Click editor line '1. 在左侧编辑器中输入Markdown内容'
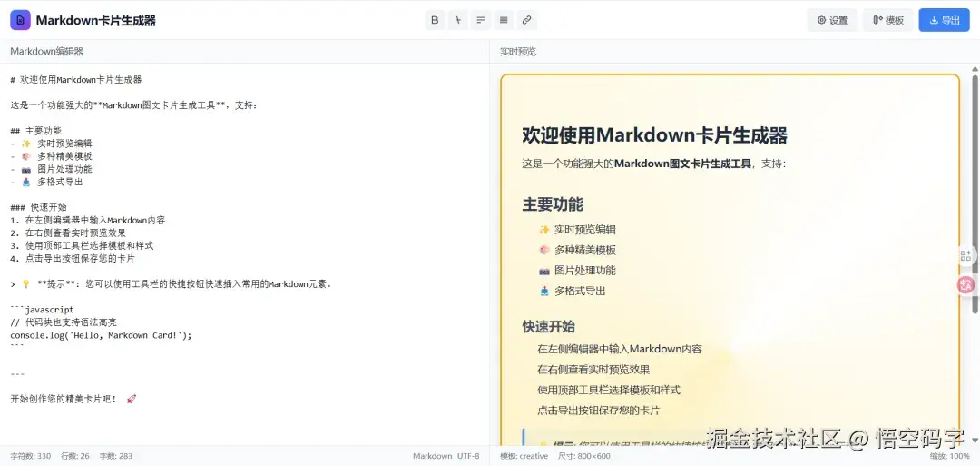This screenshot has height=466, width=980. 88,220
